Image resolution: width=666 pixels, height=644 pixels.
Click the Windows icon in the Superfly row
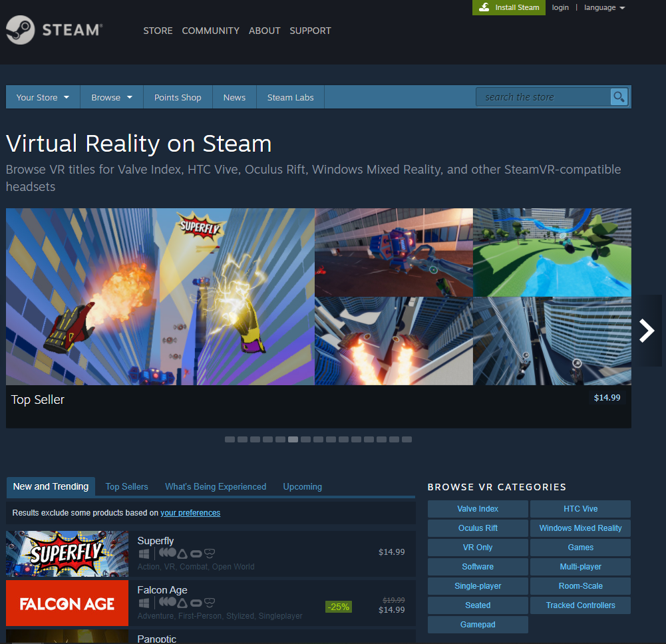pos(144,554)
